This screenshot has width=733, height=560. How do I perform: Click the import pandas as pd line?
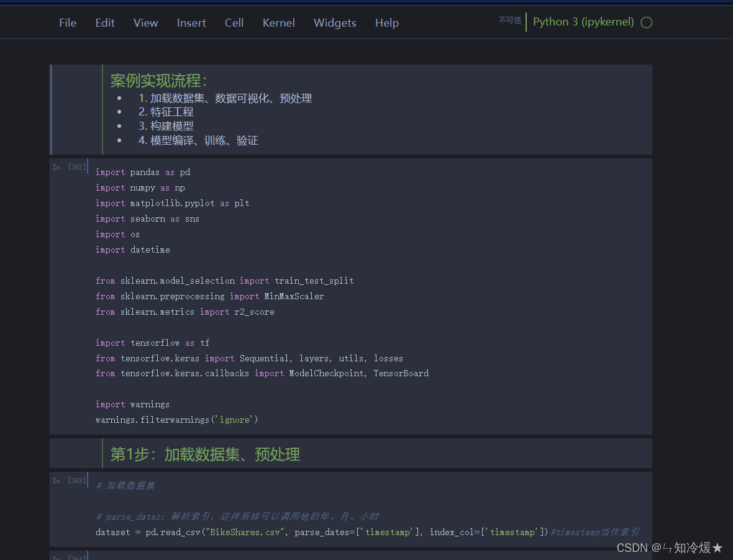click(x=140, y=172)
